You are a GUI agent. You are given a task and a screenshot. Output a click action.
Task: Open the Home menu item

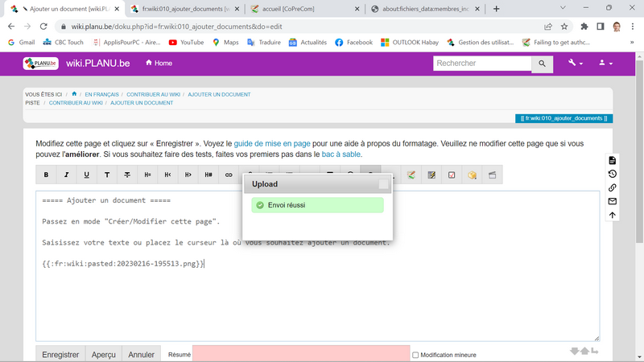[x=158, y=64]
